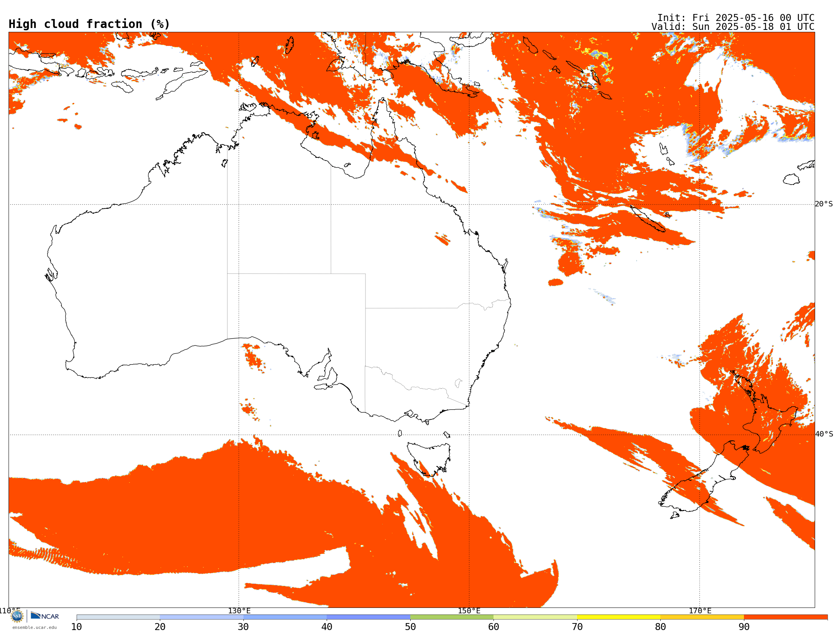Click the colorbar tick label 70
The image size is (840, 632).
coord(577,627)
